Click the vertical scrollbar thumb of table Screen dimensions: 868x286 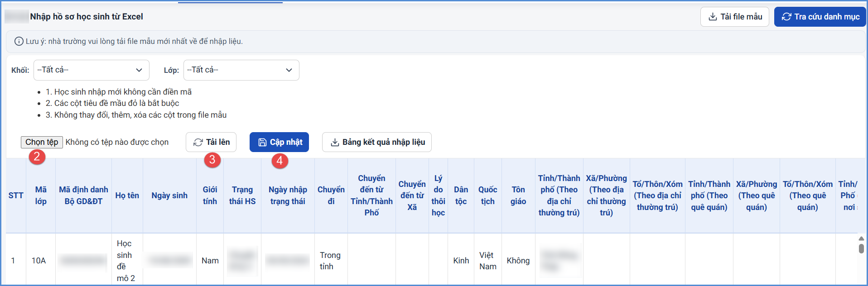[x=861, y=248]
